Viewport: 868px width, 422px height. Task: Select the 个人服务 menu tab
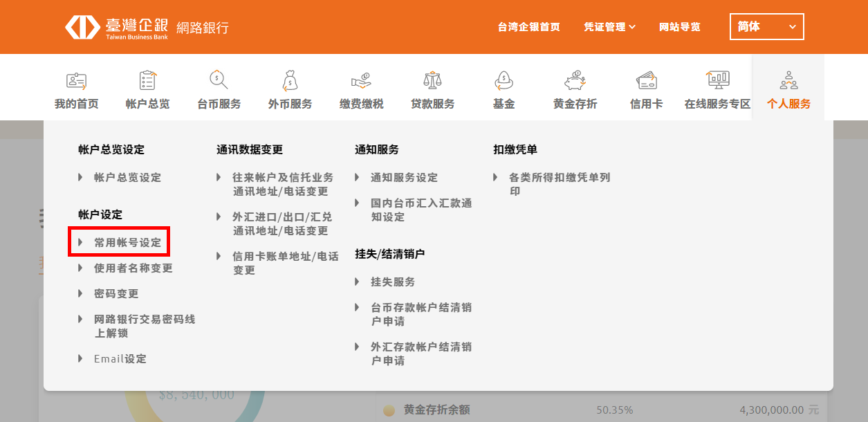(x=788, y=90)
